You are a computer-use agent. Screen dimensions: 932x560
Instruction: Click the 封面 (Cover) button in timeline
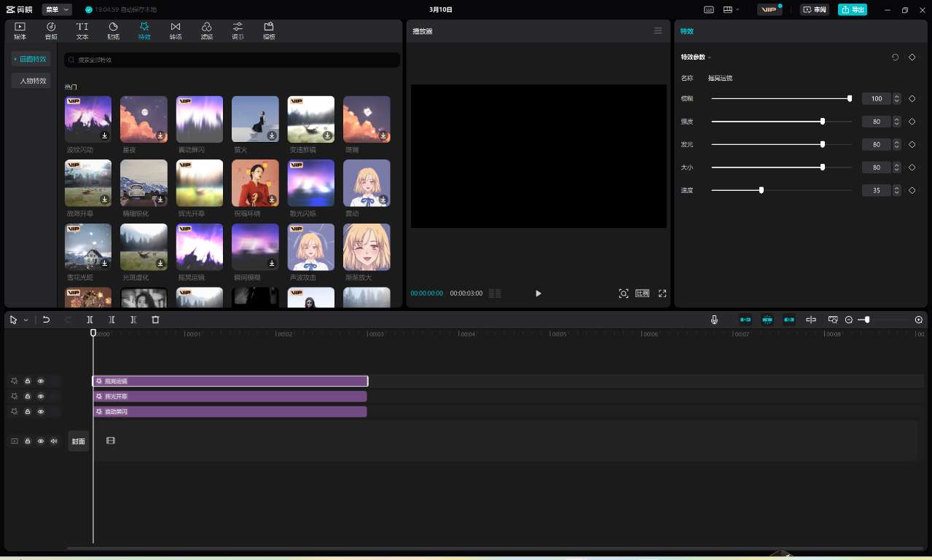[x=78, y=441]
